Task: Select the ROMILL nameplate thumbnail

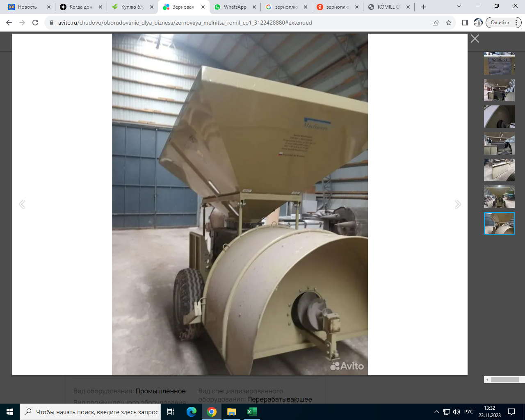Action: click(499, 64)
